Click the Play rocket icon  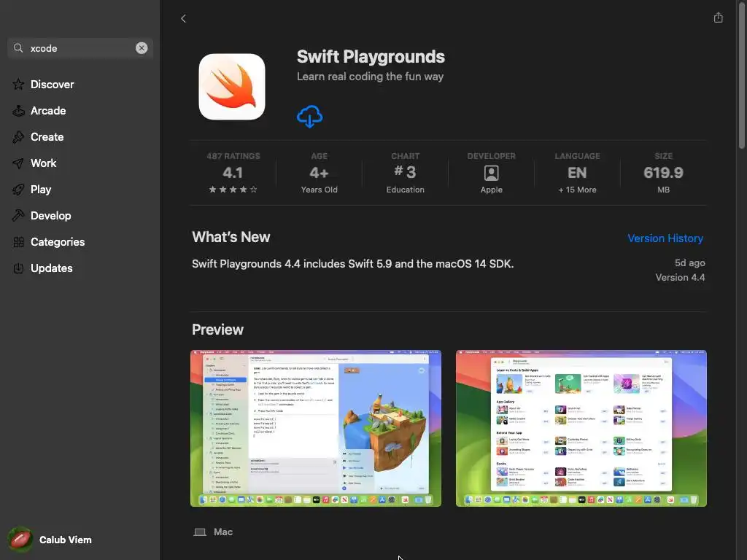click(x=18, y=190)
